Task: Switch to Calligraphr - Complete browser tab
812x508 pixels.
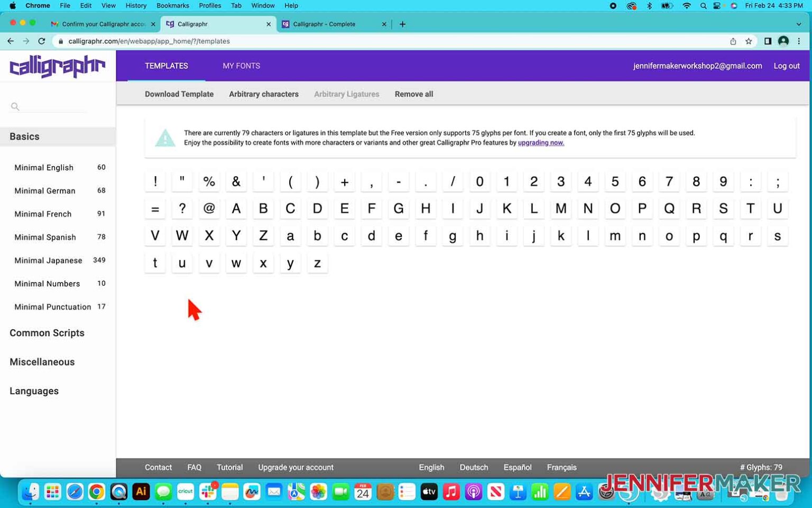Action: coord(333,24)
